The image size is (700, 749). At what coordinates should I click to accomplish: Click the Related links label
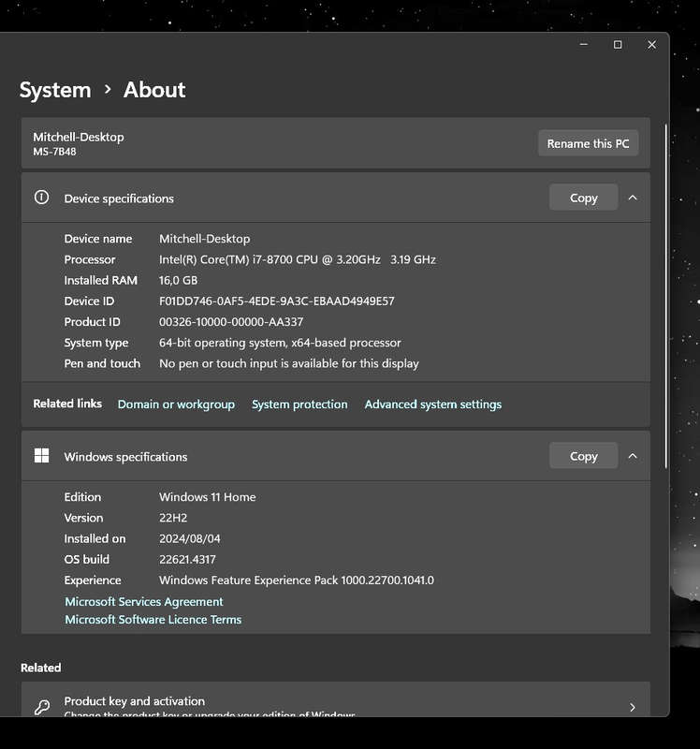pos(67,404)
